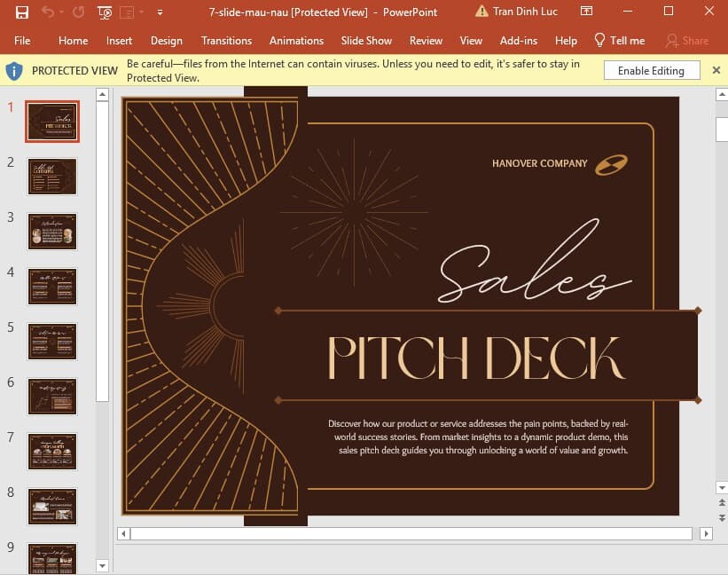Click the account warning triangle icon

pyautogui.click(x=481, y=12)
